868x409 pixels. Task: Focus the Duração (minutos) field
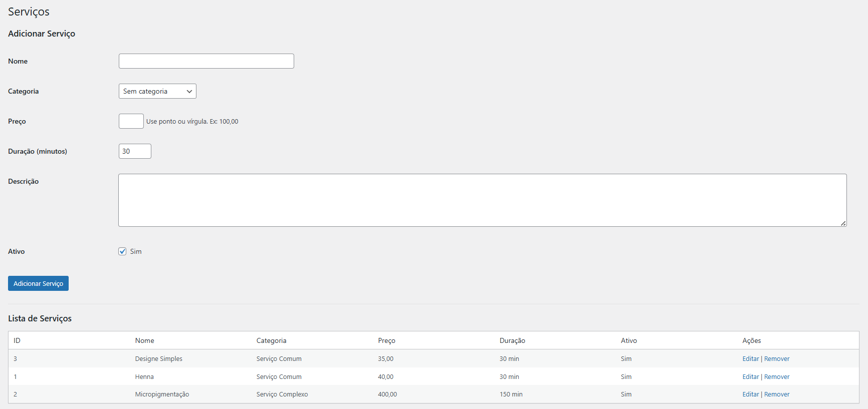[x=134, y=151]
